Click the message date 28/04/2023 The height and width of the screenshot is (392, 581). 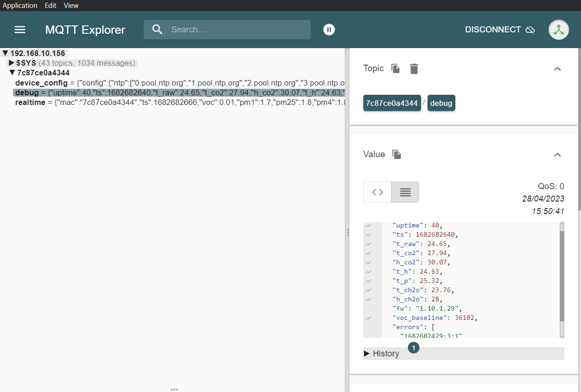coord(544,199)
